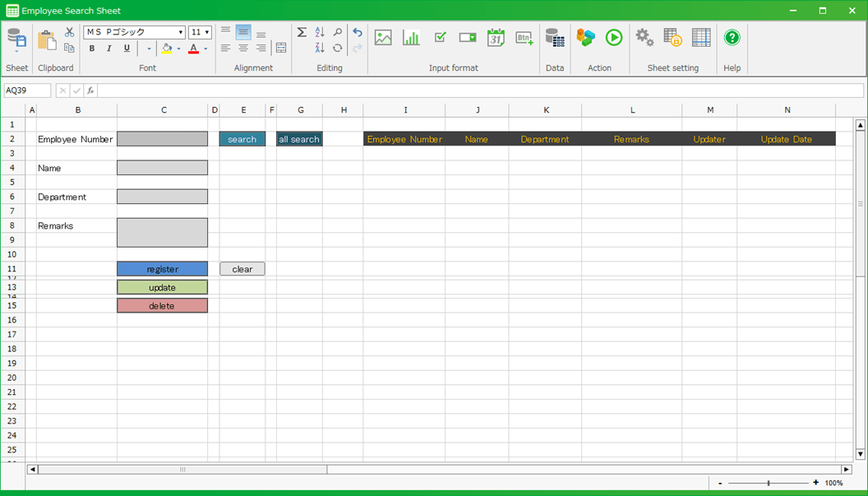The width and height of the screenshot is (868, 496).
Task: Click the delete button
Action: [162, 305]
